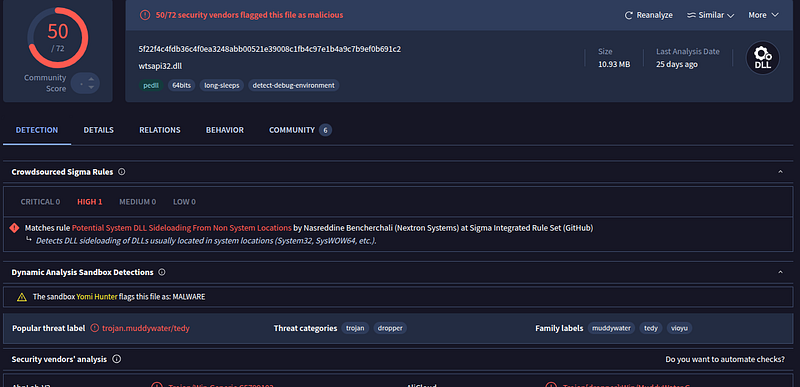The image size is (800, 387).
Task: Click the trojan threat category chip
Action: (355, 328)
